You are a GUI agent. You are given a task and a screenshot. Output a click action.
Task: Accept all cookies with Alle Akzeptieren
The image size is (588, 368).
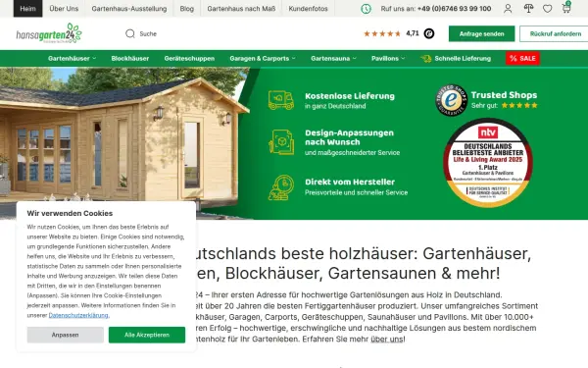pyautogui.click(x=147, y=335)
